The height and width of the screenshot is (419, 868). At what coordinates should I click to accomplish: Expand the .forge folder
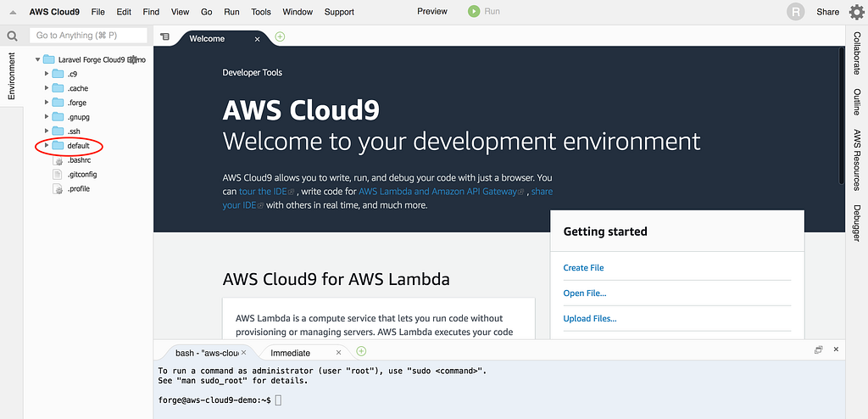pos(47,103)
